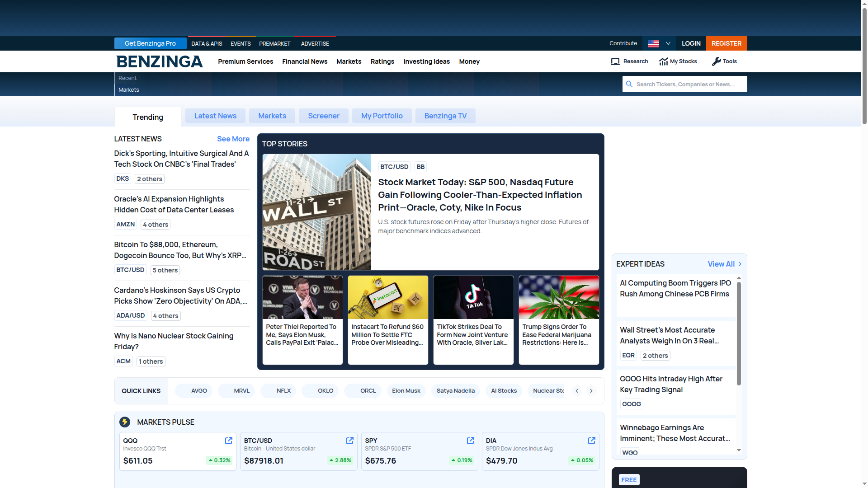Open the DIA external link icon
Viewport: 868px width, 488px height.
click(x=591, y=441)
